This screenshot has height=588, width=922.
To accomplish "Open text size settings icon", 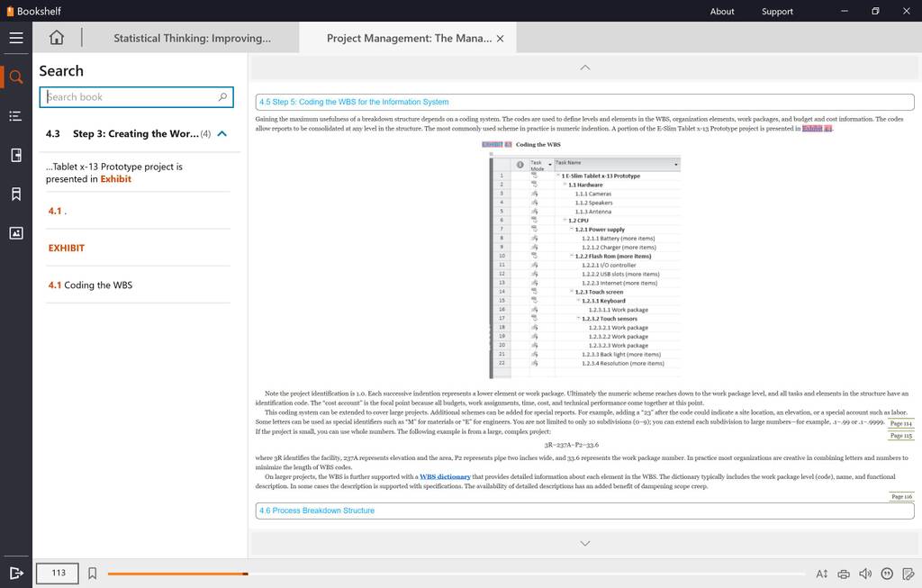I will coord(821,574).
